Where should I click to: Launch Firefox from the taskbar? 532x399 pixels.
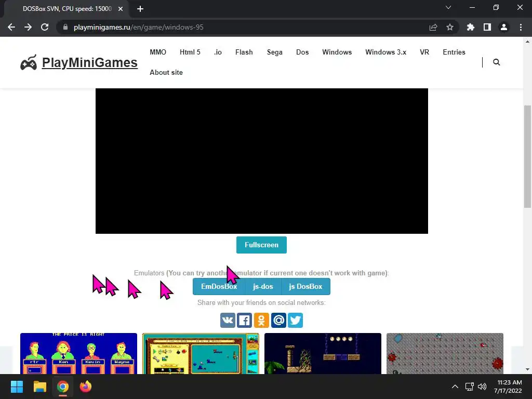click(86, 387)
